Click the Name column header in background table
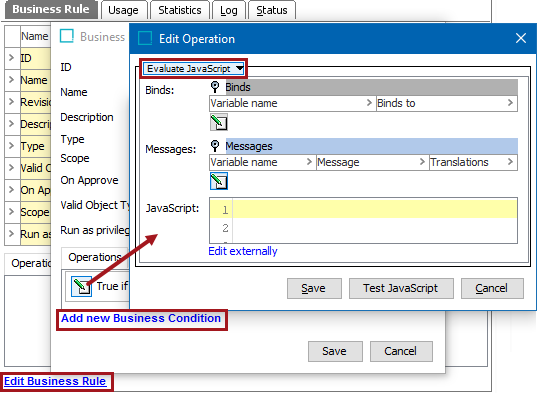Screen dimensions: 537x393 point(35,36)
